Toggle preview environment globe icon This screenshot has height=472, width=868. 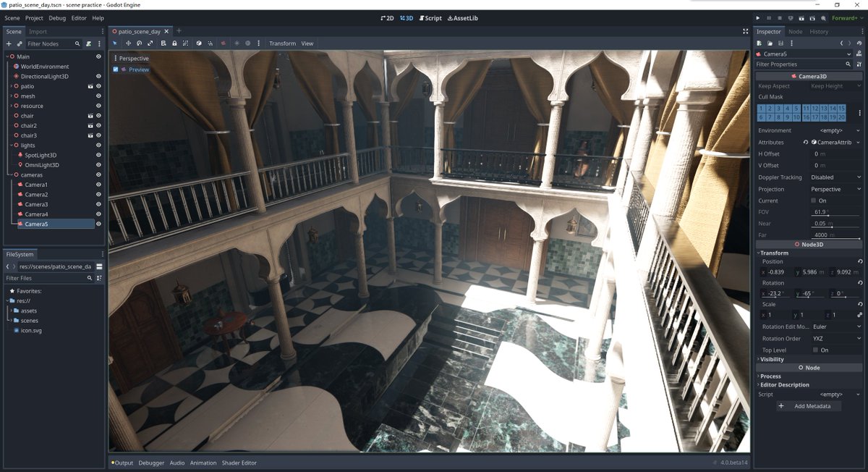coord(247,43)
